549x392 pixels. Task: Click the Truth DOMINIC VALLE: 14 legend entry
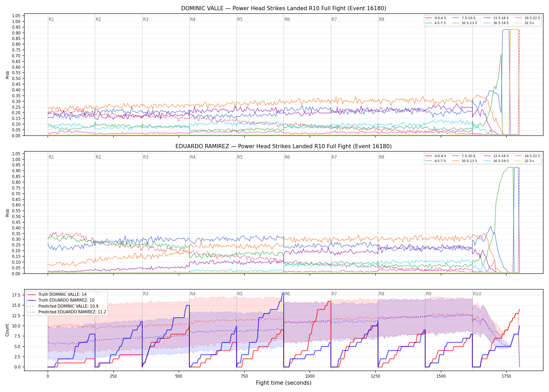click(x=57, y=295)
